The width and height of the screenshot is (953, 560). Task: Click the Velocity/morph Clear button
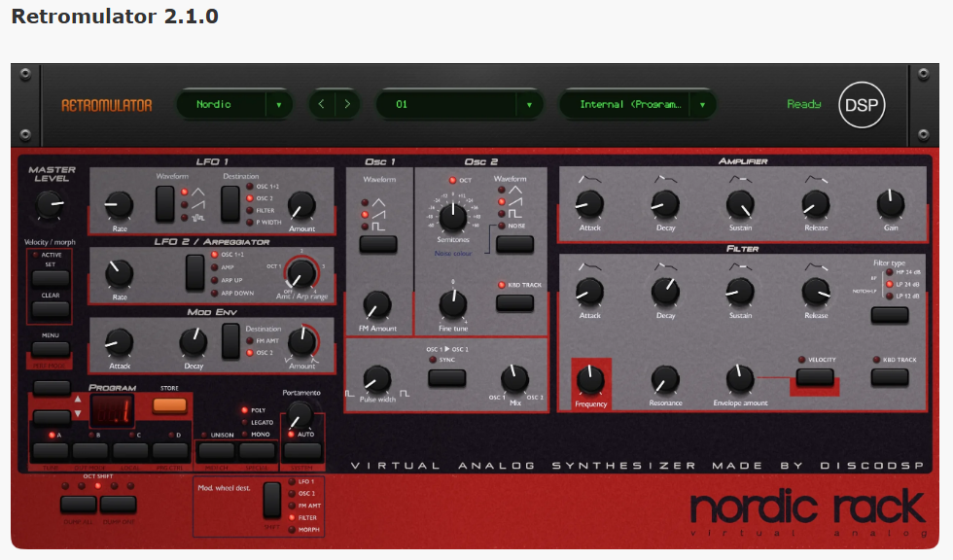point(51,310)
